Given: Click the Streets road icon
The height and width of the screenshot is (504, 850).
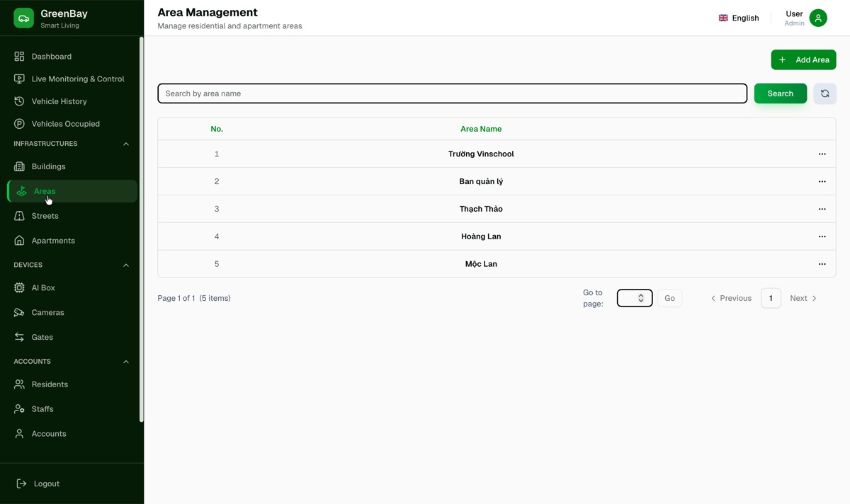Looking at the screenshot, I should [x=19, y=216].
